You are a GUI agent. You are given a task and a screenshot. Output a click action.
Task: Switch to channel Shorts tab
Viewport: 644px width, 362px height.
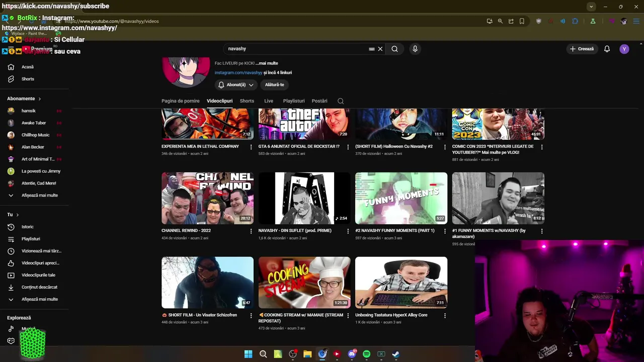click(x=247, y=101)
